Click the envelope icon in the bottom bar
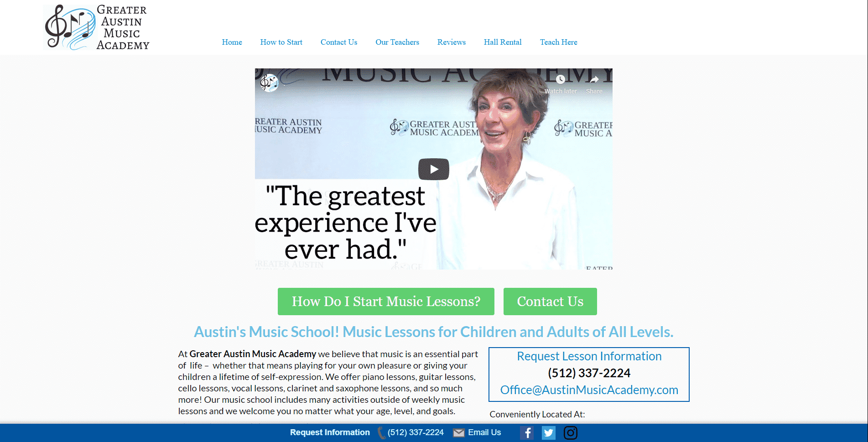Image resolution: width=868 pixels, height=442 pixels. 458,433
